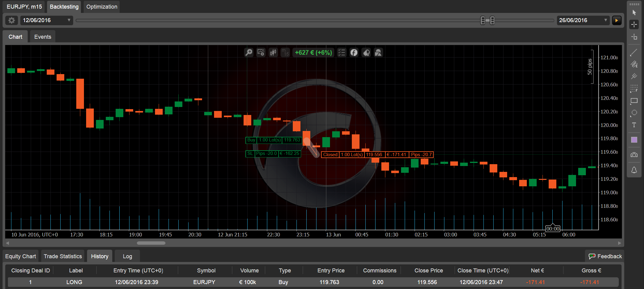Screen dimensions: 644x289
Task: Select the rectangle drawing tool
Action: coord(634,101)
